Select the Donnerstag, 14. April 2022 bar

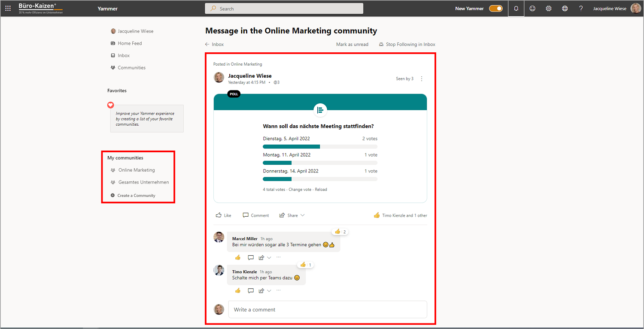[320, 179]
